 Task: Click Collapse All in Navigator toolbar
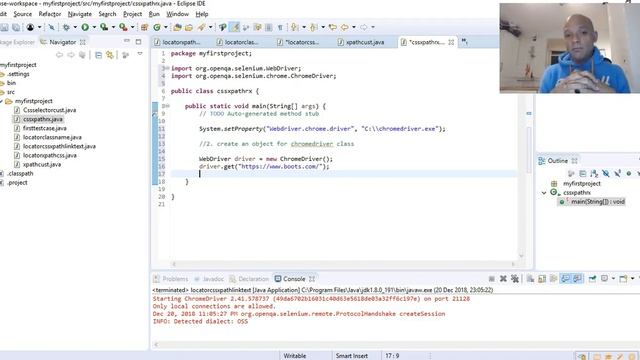point(98,54)
